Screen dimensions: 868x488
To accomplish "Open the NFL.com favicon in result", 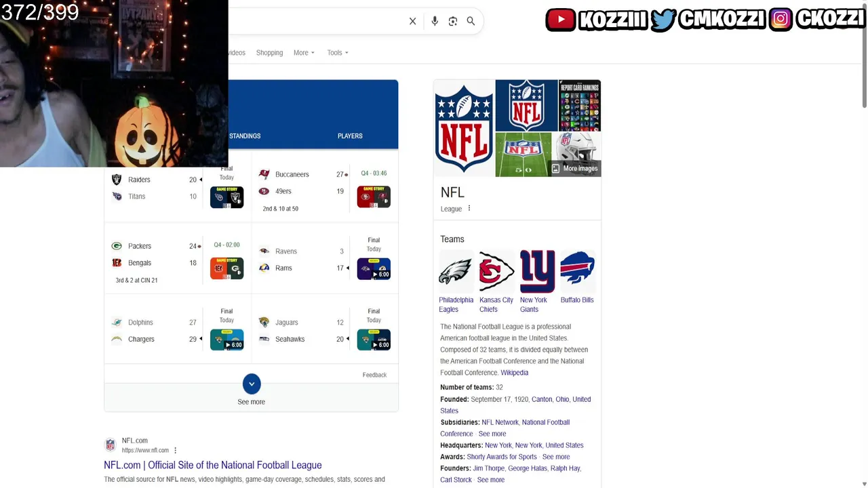I will coord(110,445).
